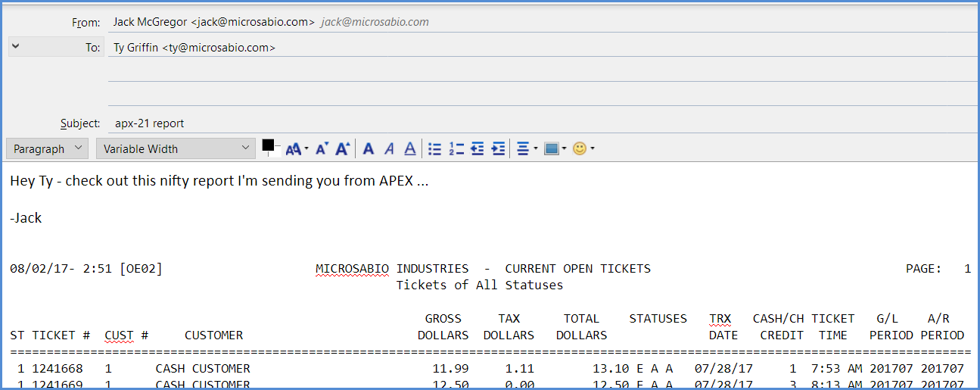The height and width of the screenshot is (390, 980).
Task: Insert a bulleted list
Action: (x=434, y=149)
